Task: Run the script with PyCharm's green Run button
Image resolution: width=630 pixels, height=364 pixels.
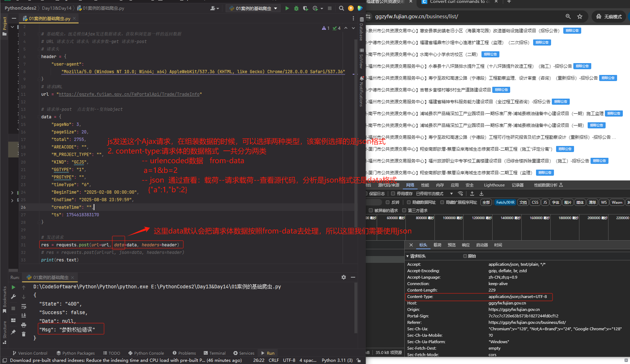Action: click(287, 8)
